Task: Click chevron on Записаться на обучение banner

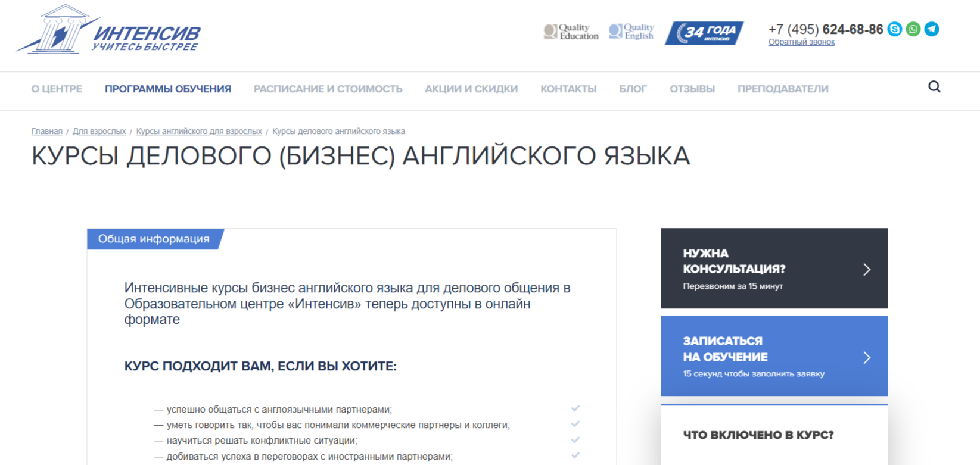Action: coord(867,357)
